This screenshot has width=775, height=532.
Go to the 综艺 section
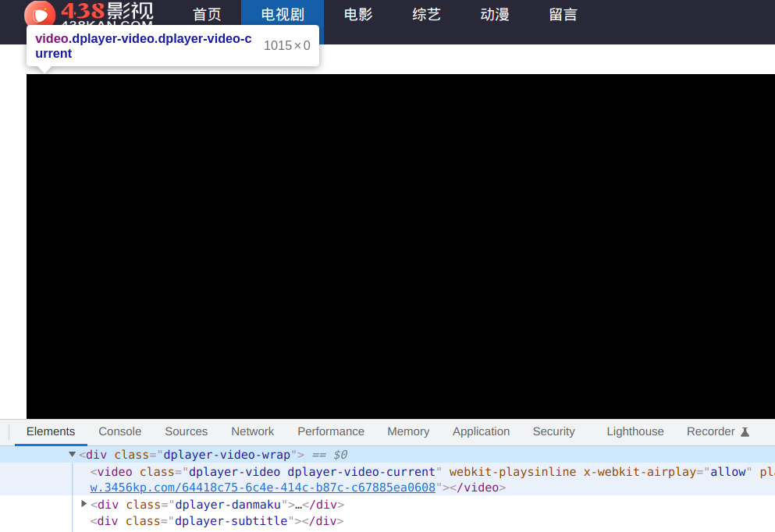pyautogui.click(x=426, y=14)
